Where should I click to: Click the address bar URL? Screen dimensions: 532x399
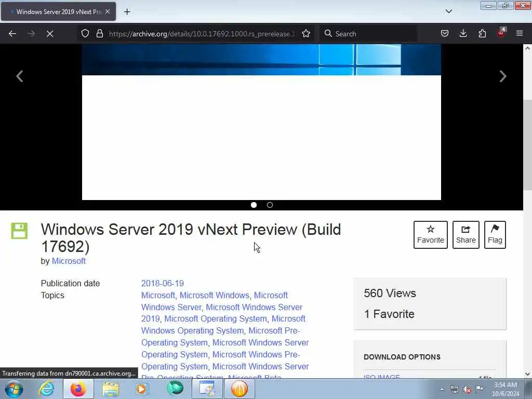tap(202, 34)
